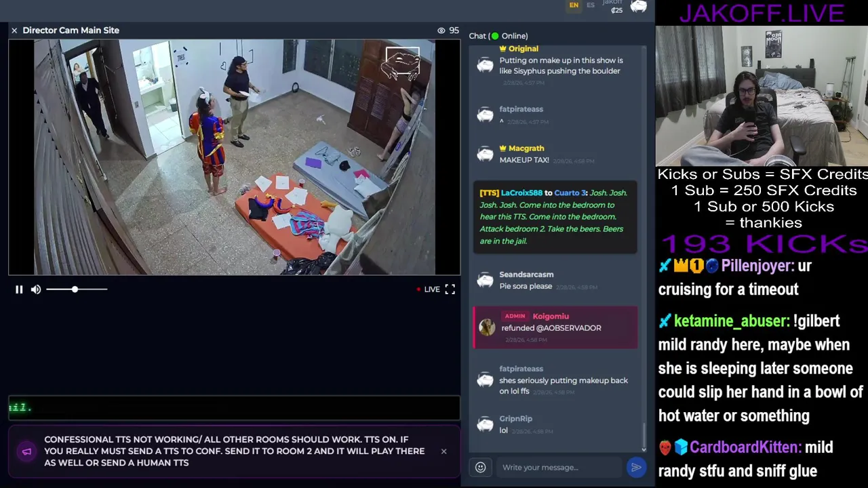This screenshot has height=488, width=868.
Task: Click Macgrath's avatar in chat
Action: (485, 155)
